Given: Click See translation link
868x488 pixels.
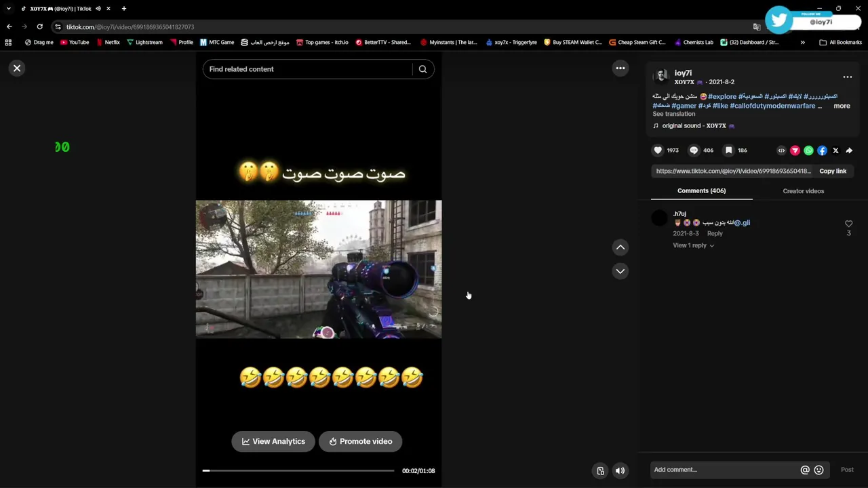Looking at the screenshot, I should tap(673, 114).
